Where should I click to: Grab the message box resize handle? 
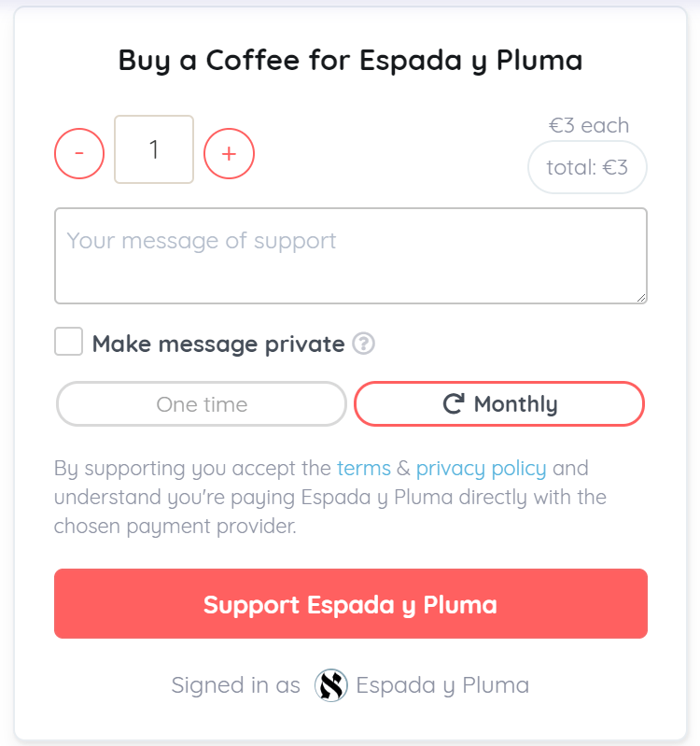click(x=640, y=297)
